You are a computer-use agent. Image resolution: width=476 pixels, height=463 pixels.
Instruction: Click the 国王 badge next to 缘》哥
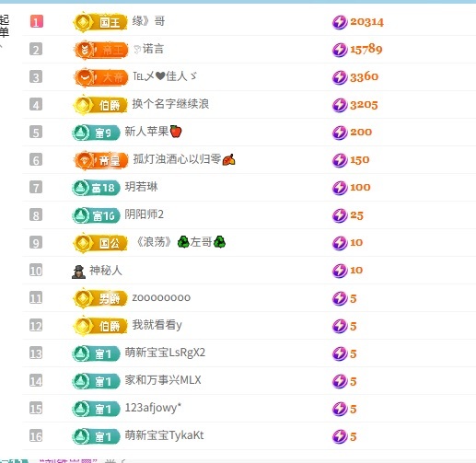100,22
